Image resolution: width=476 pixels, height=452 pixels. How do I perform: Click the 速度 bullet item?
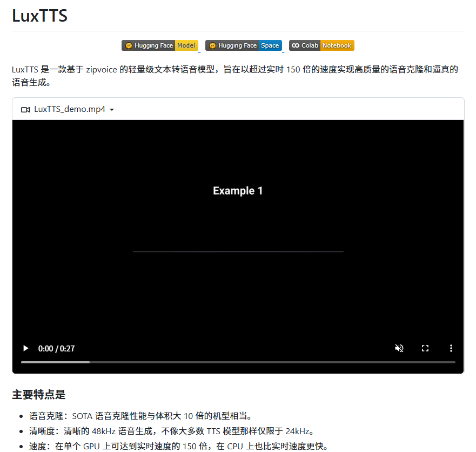(x=180, y=446)
